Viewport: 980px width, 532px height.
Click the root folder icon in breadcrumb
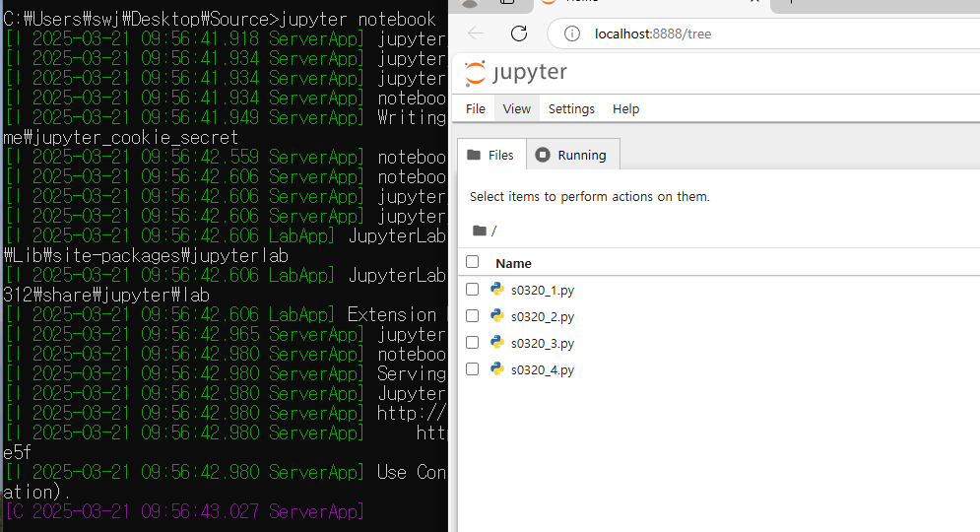[x=480, y=231]
